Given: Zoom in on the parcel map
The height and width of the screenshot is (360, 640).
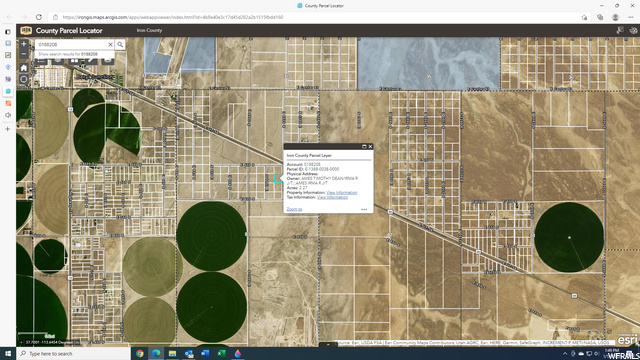Looking at the screenshot, I should [24, 44].
